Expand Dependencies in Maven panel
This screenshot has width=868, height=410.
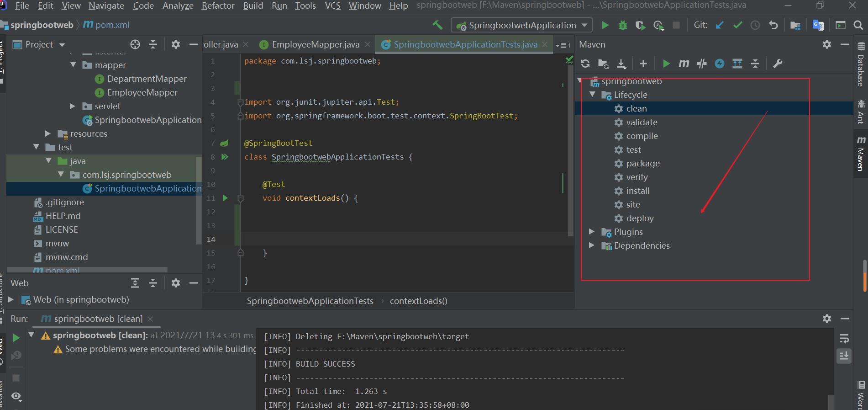pyautogui.click(x=592, y=245)
